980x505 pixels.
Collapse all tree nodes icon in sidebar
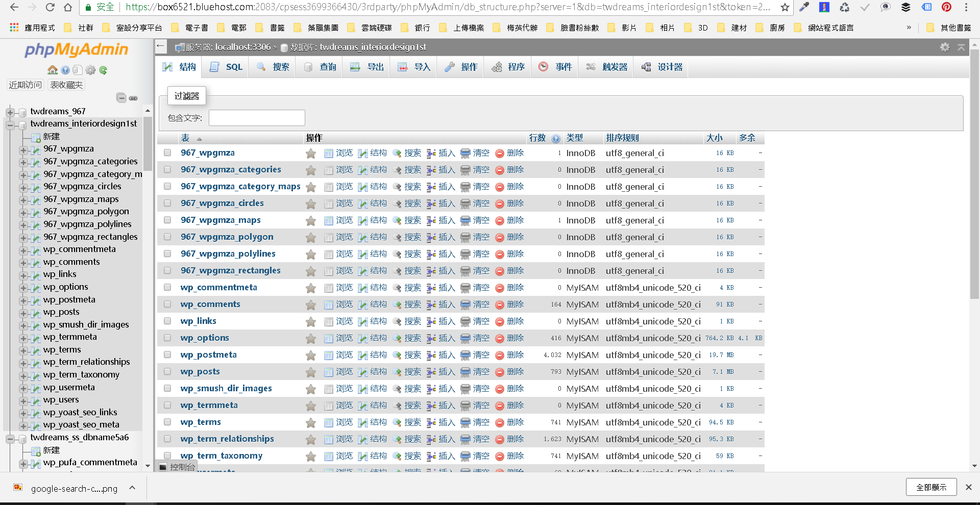pyautogui.click(x=121, y=97)
